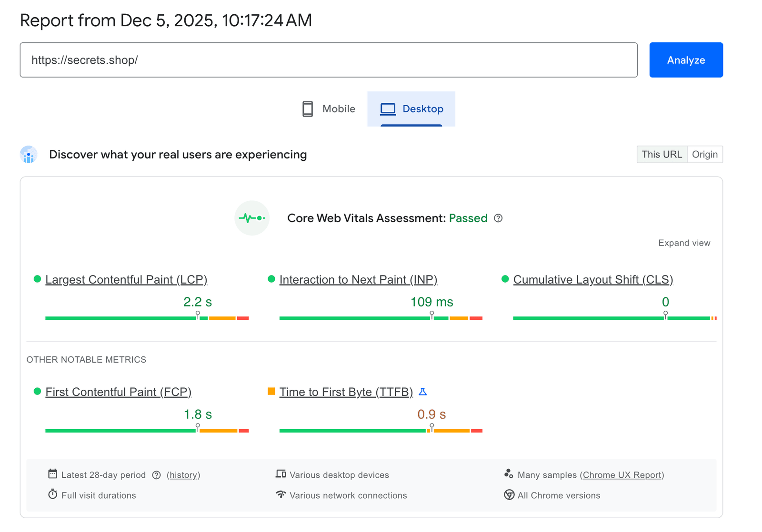Screen dimensions: 762x532
Task: Click the help icon beside Passed
Action: (x=498, y=218)
